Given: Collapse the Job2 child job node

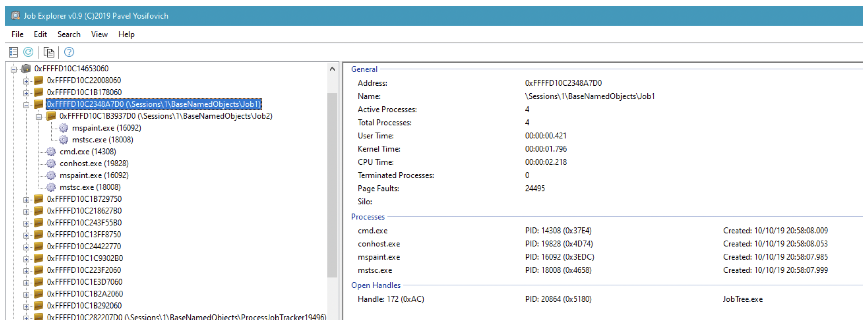Looking at the screenshot, I should click(39, 117).
